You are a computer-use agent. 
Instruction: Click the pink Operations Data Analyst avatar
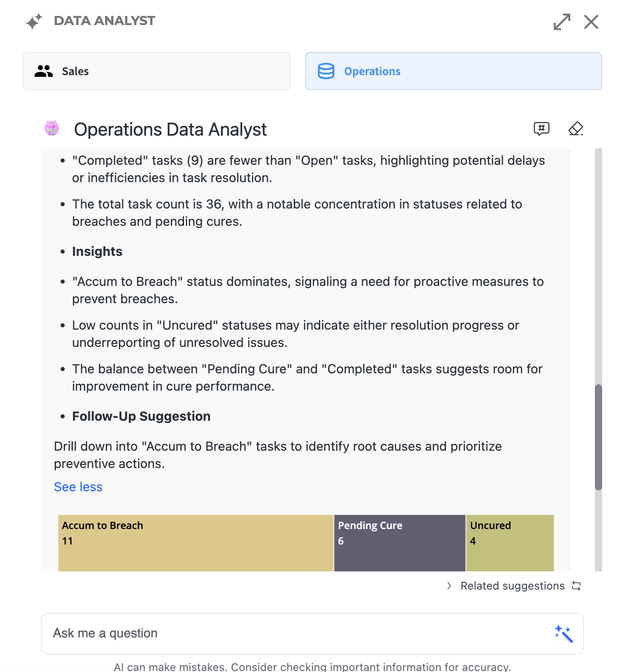coord(52,128)
